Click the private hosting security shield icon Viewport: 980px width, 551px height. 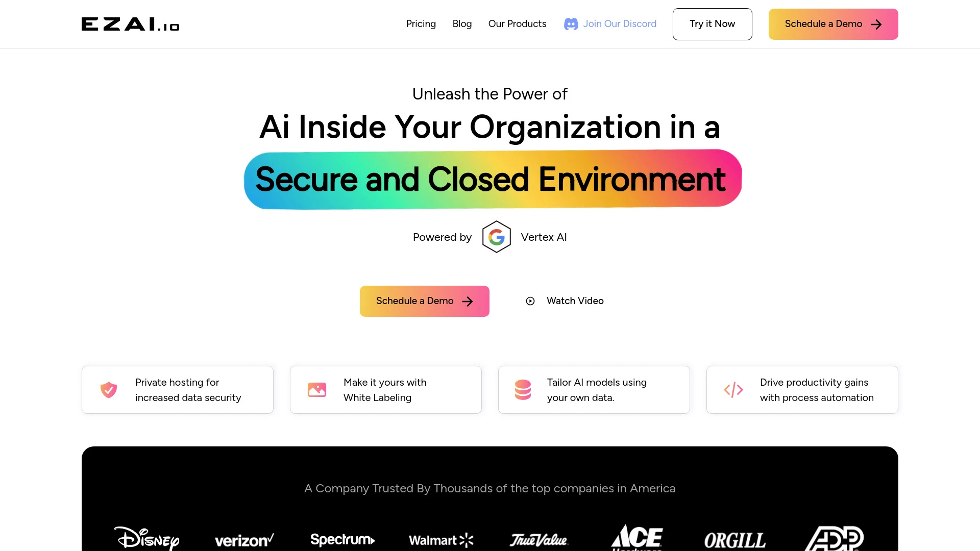tap(108, 390)
